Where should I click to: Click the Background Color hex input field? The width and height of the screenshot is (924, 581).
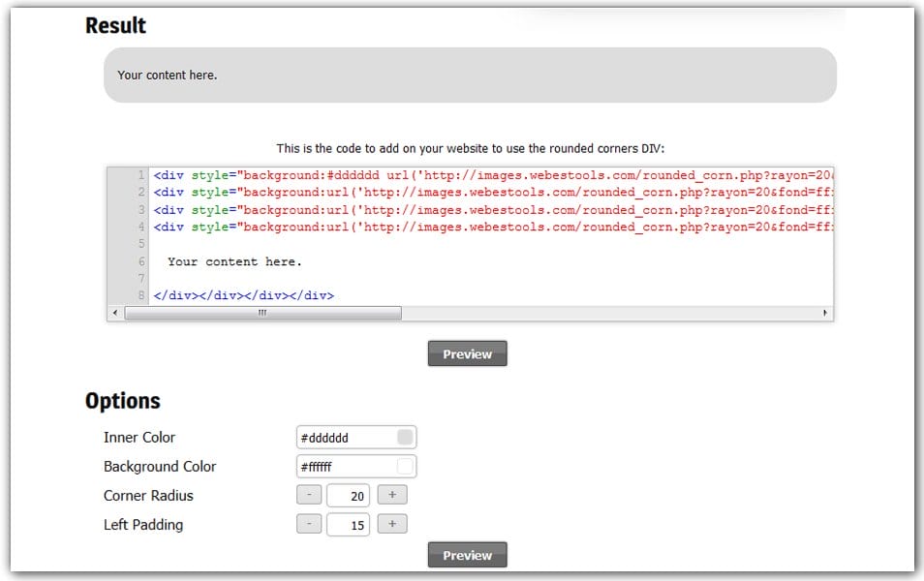[x=346, y=467]
